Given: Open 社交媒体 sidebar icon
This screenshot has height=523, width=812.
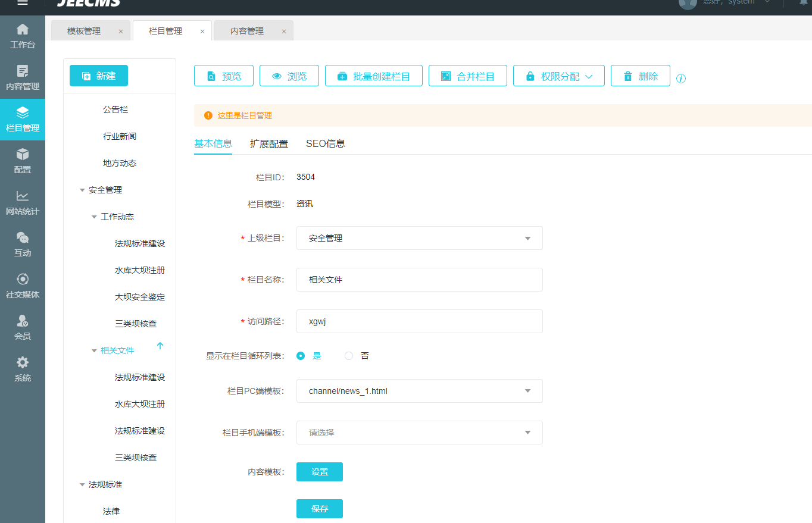Looking at the screenshot, I should tap(23, 280).
